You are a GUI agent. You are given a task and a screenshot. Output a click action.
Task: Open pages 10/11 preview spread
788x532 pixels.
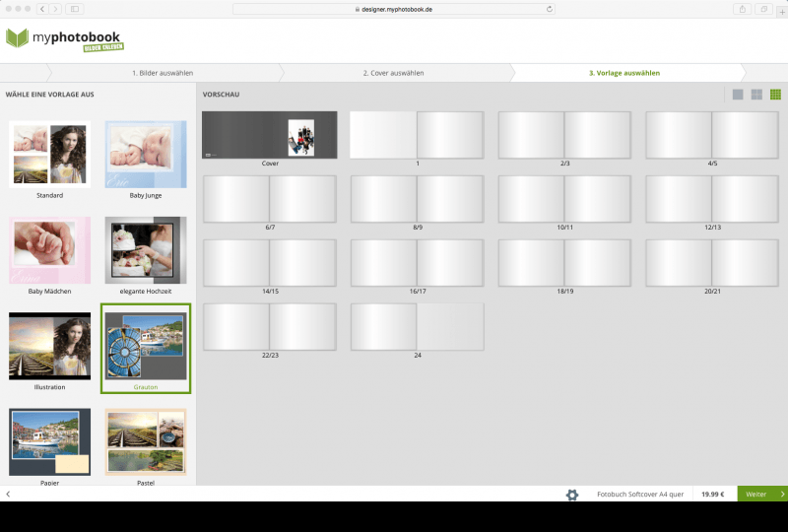pyautogui.click(x=564, y=199)
